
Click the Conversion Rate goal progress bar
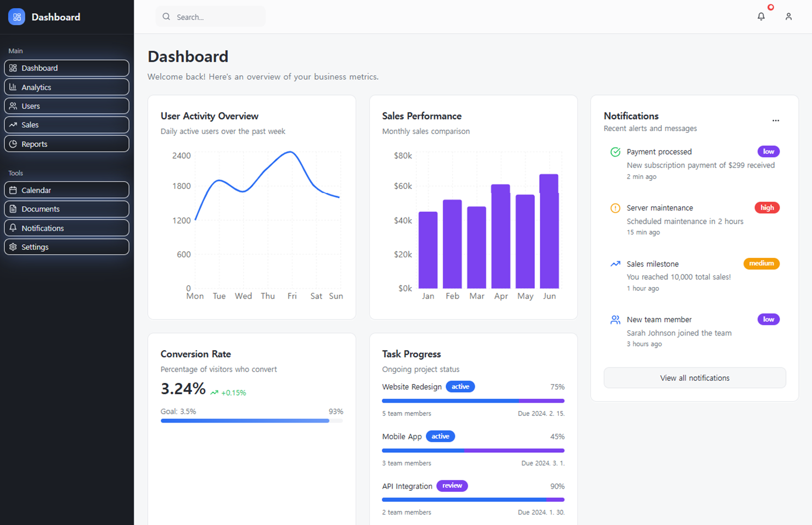click(x=252, y=421)
